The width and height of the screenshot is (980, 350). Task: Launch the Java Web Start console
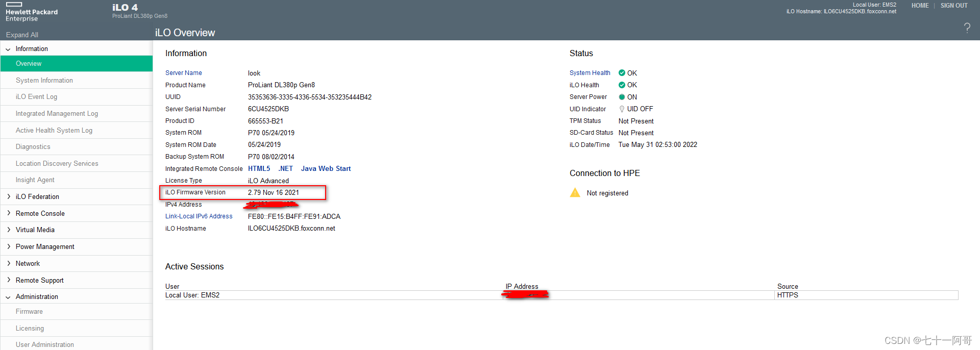click(326, 168)
